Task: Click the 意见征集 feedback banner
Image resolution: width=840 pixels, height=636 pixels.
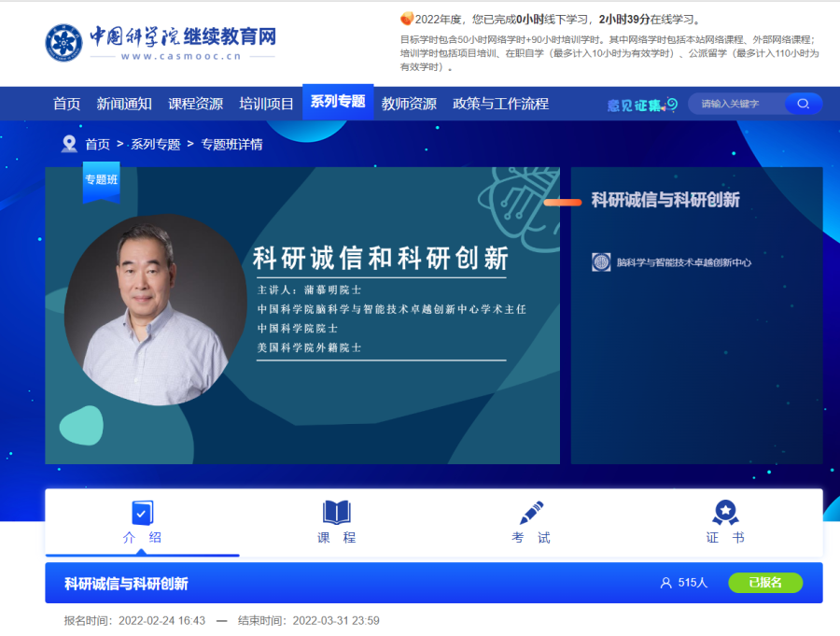Action: [642, 105]
